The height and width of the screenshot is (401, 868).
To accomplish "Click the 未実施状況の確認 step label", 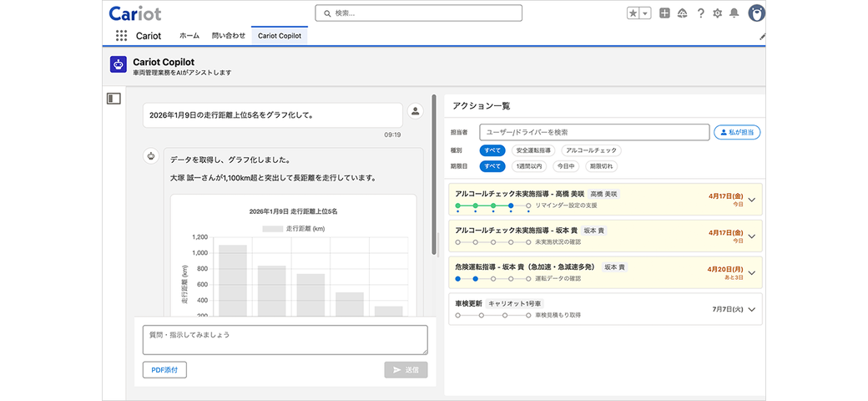I will [558, 242].
